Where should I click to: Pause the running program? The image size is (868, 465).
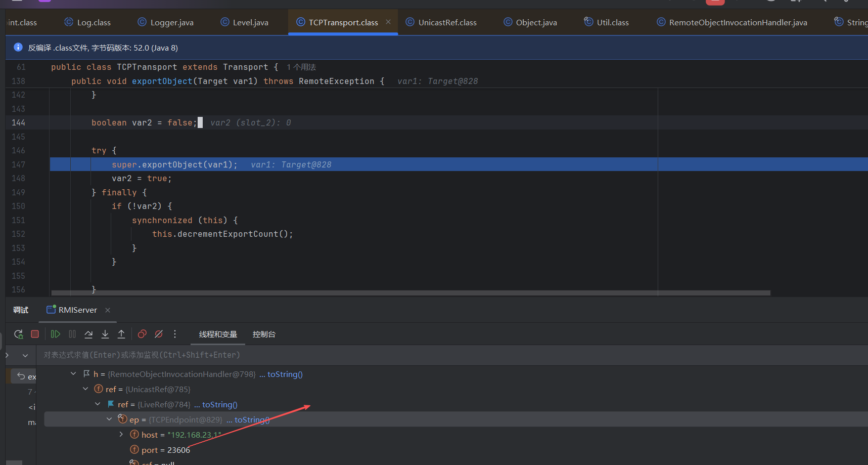click(72, 334)
